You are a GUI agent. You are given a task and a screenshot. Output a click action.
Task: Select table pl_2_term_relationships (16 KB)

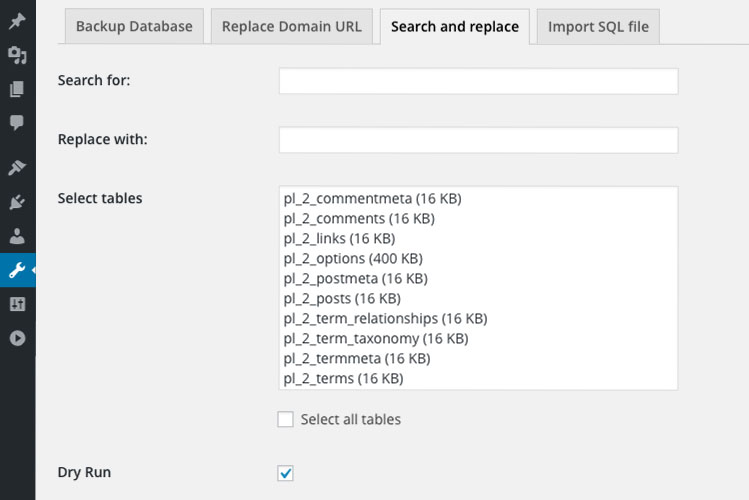click(478, 319)
